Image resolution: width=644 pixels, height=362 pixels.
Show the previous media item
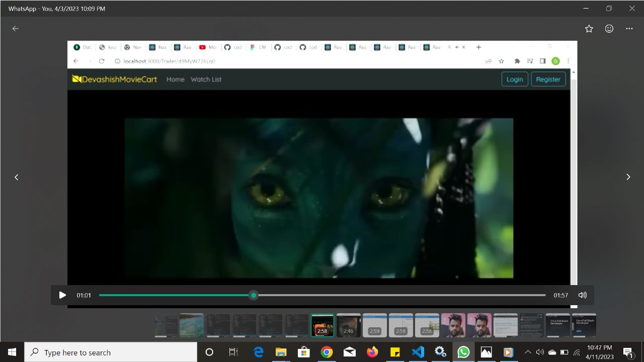point(17,177)
